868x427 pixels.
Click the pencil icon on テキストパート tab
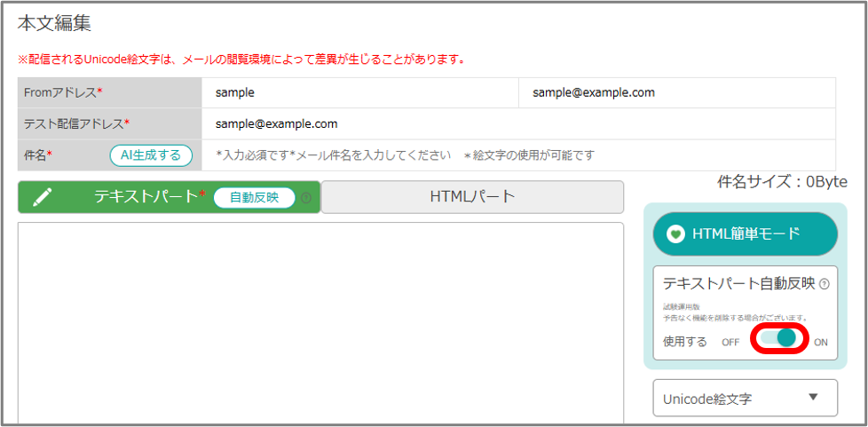tap(43, 197)
